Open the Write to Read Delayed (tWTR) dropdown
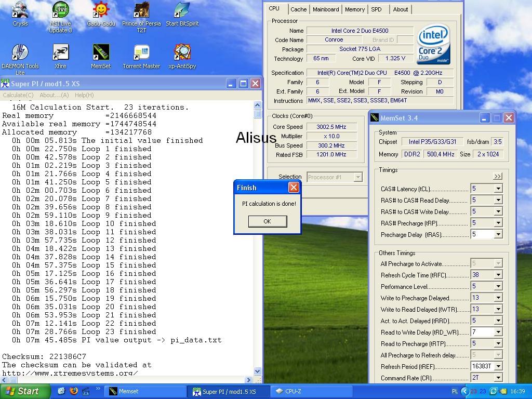 click(498, 309)
